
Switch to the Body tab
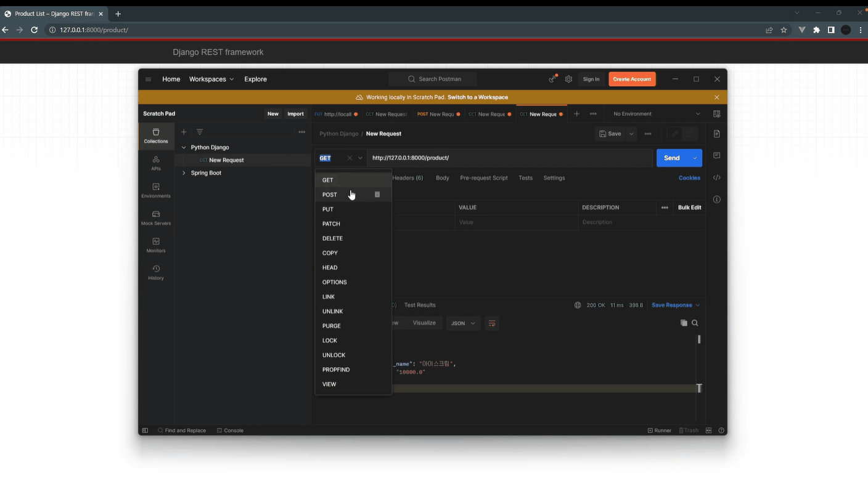443,178
